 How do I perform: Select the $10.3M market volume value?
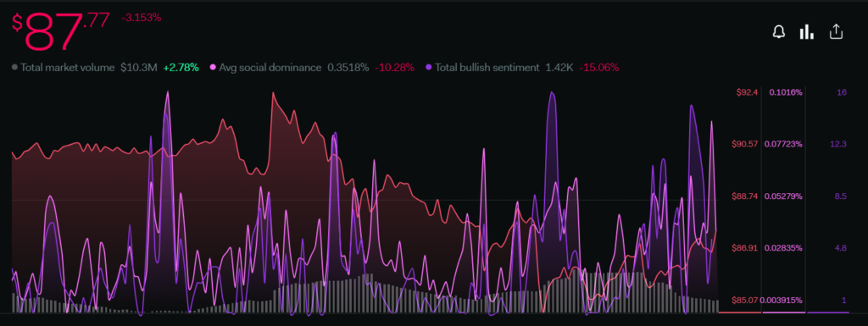tap(139, 68)
